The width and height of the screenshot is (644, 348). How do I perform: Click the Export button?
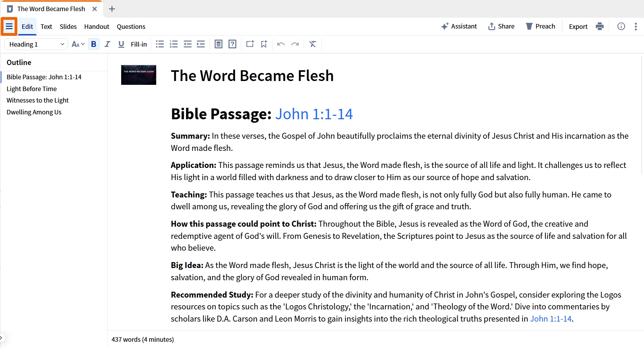pos(578,26)
